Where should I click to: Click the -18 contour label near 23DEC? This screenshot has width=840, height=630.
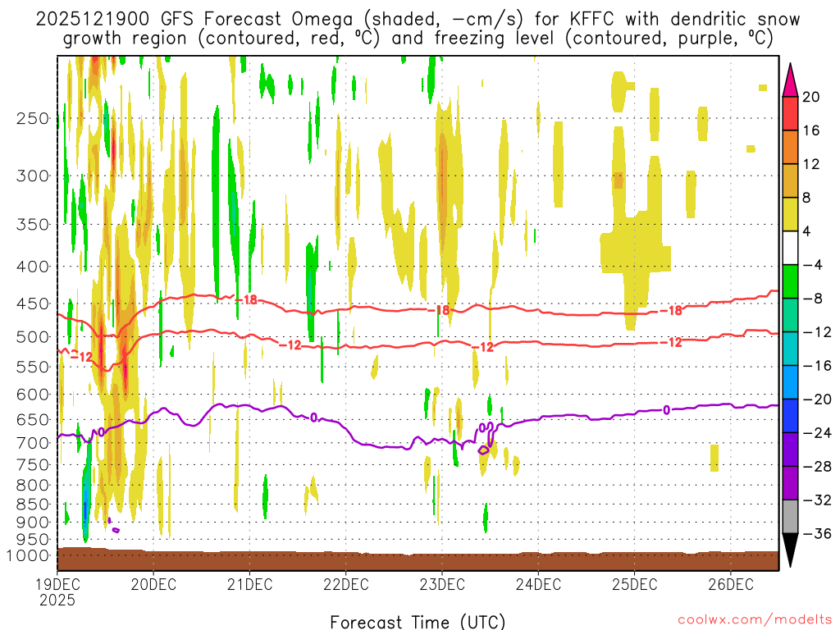coord(439,310)
